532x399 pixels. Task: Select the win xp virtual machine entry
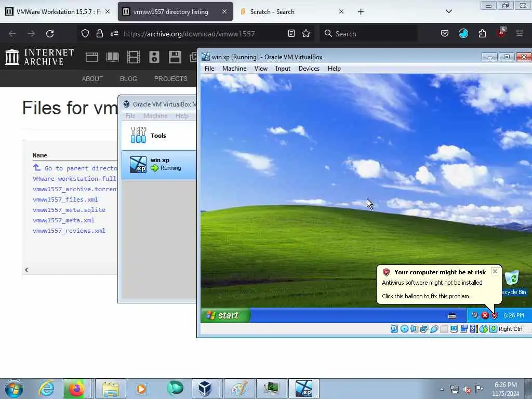(159, 164)
